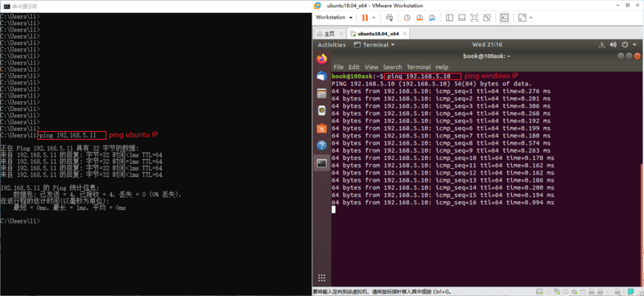Open the terminal Help menu
The image size is (644, 296).
pos(442,67)
